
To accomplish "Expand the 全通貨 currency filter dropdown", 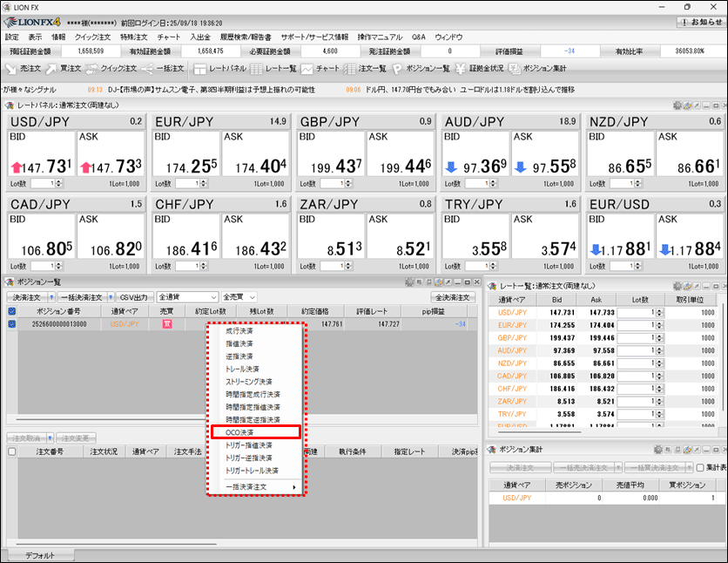I will (187, 297).
